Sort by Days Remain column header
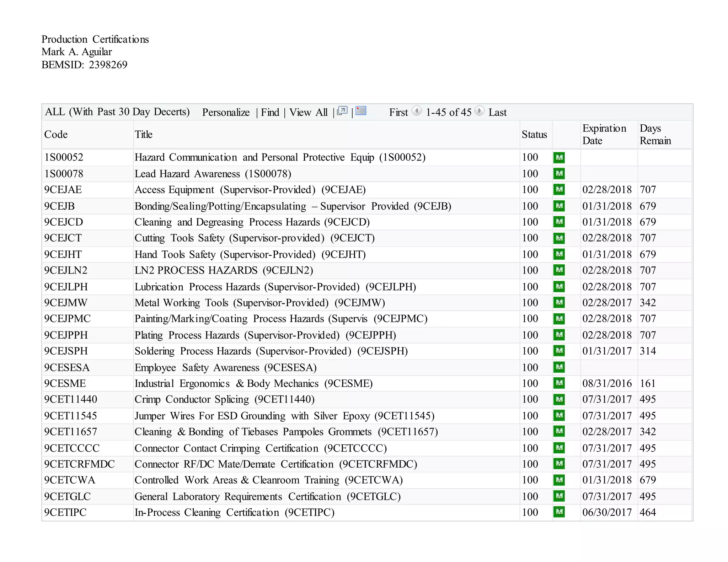Screen dimensions: 728x562 pyautogui.click(x=655, y=134)
